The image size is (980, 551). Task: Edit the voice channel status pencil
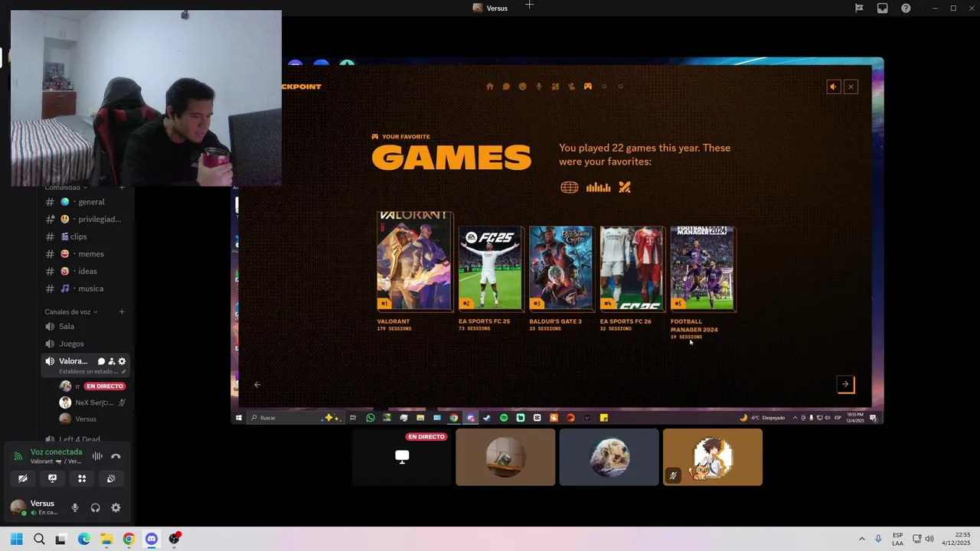point(123,372)
